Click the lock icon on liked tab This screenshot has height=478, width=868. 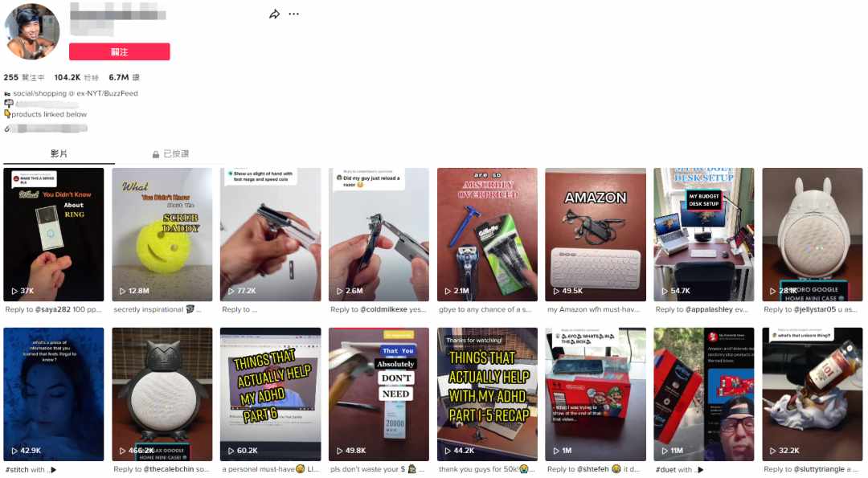(x=156, y=154)
